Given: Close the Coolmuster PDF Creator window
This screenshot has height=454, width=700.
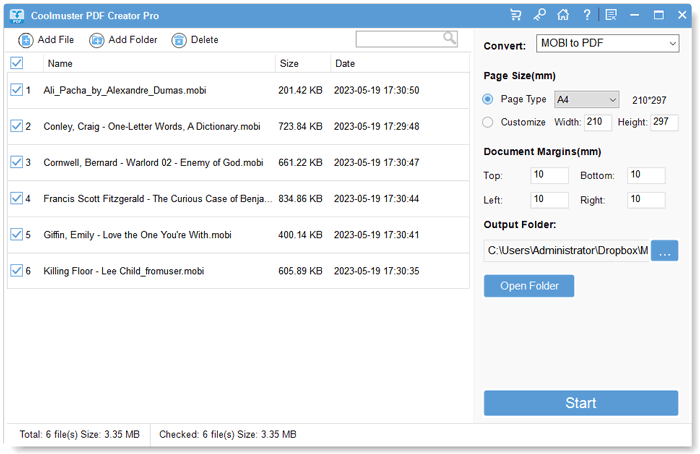Looking at the screenshot, I should click(x=682, y=15).
